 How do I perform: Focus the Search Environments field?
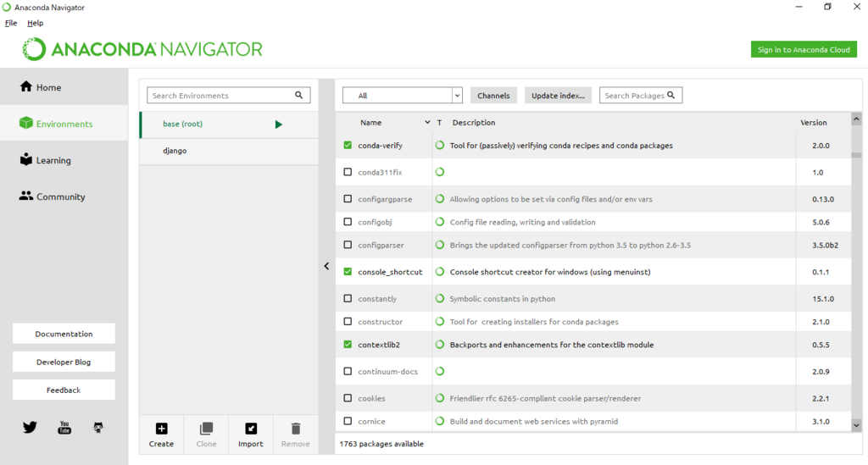(x=229, y=95)
